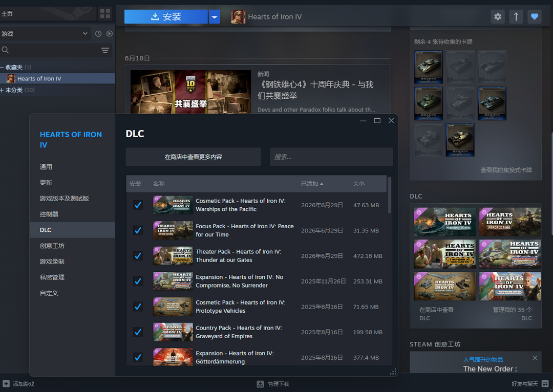Open the last collected card in bottom row

460,140
